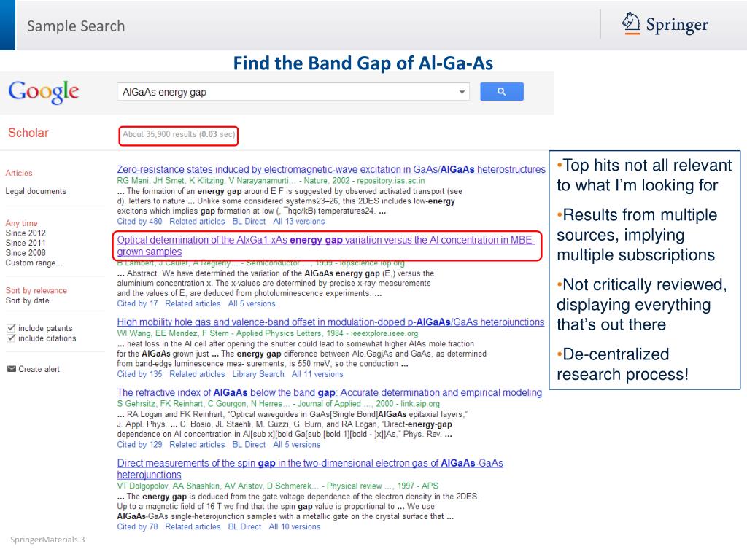Choose Sort by relevance
This screenshot has width=747, height=560.
point(36,290)
